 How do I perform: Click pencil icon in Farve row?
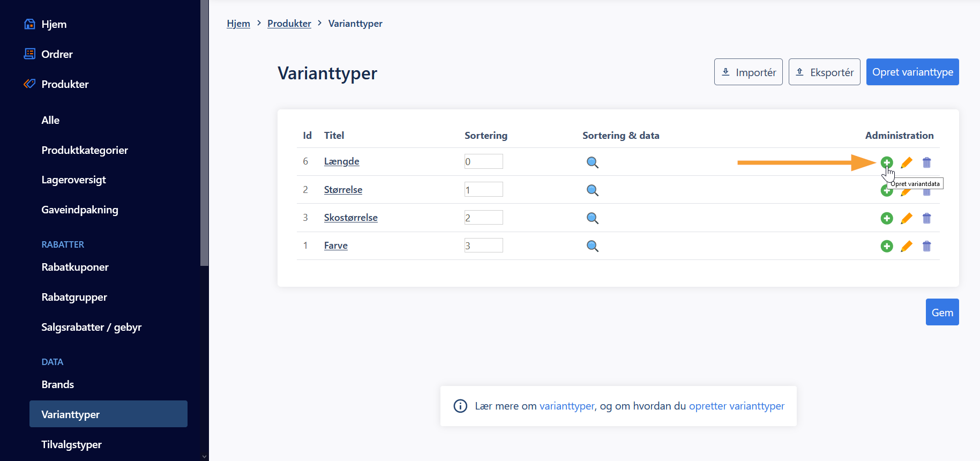(x=907, y=246)
